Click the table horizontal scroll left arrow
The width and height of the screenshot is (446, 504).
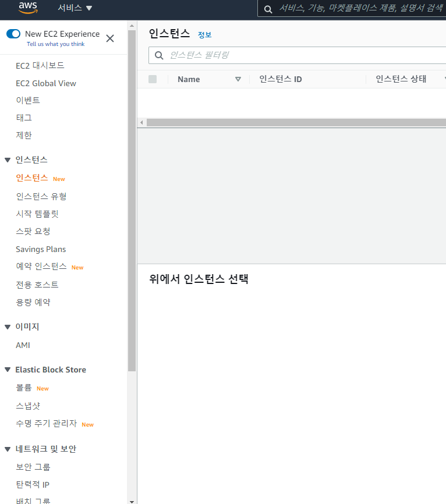[x=141, y=122]
